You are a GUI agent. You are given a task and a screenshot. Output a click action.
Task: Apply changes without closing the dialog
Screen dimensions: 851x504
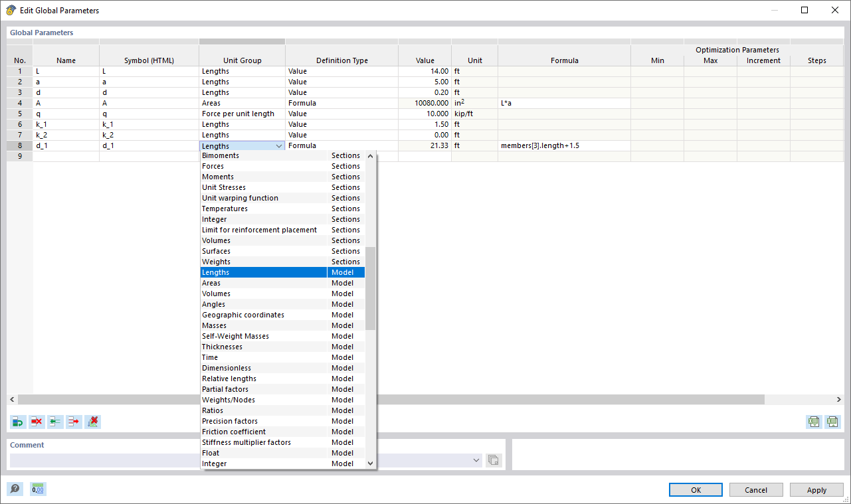tap(816, 489)
